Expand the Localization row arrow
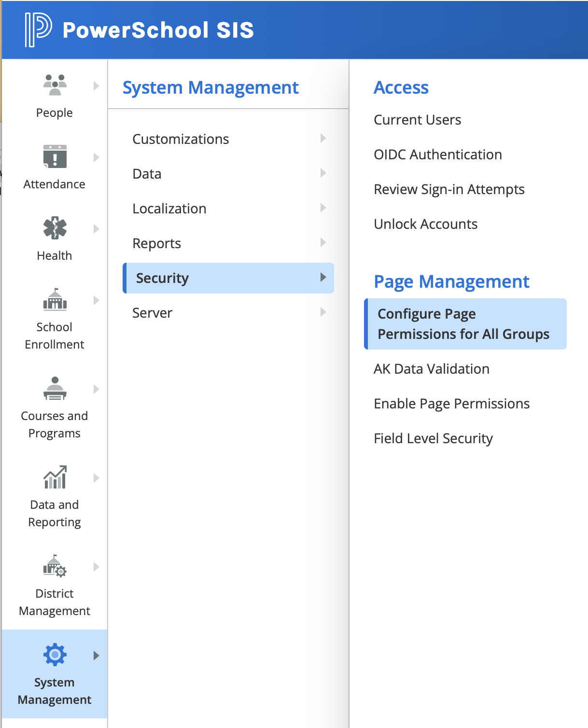Image resolution: width=588 pixels, height=728 pixels. tap(323, 208)
